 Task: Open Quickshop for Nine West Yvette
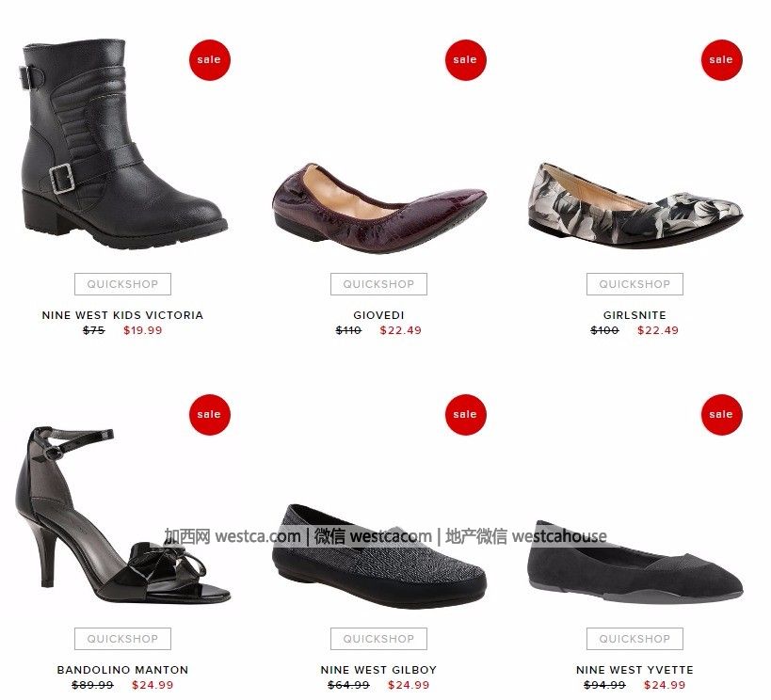[x=634, y=639]
